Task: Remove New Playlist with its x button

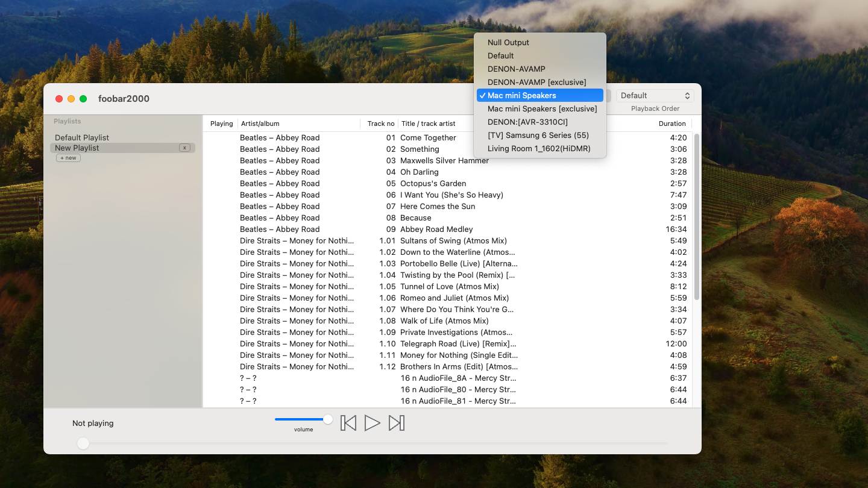Action: (x=185, y=148)
